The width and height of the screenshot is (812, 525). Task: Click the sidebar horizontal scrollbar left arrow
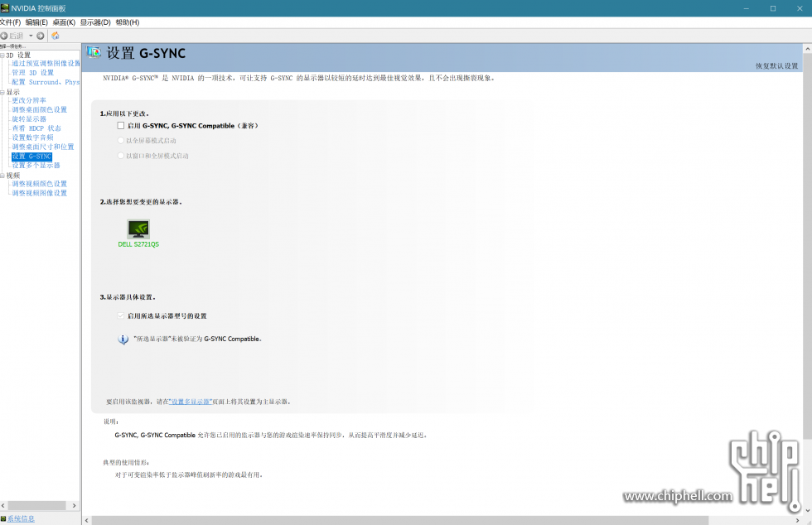[x=3, y=505]
